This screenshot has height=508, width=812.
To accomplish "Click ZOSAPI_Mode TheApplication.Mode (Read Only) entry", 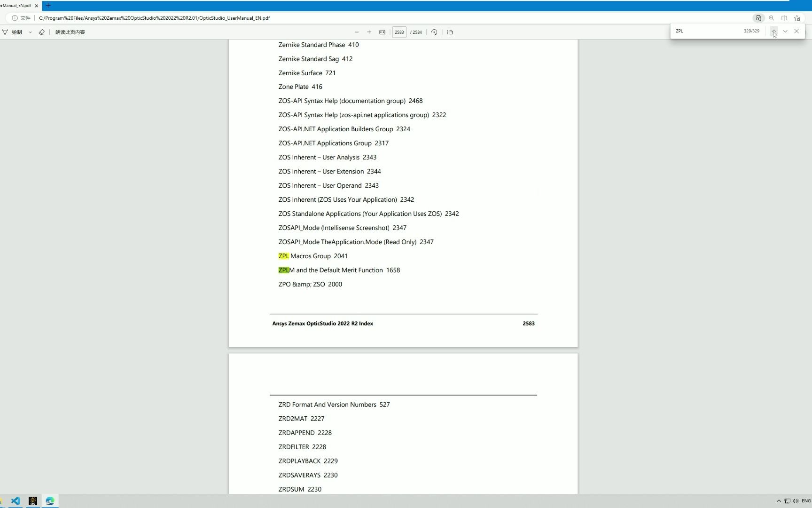I will tap(356, 242).
